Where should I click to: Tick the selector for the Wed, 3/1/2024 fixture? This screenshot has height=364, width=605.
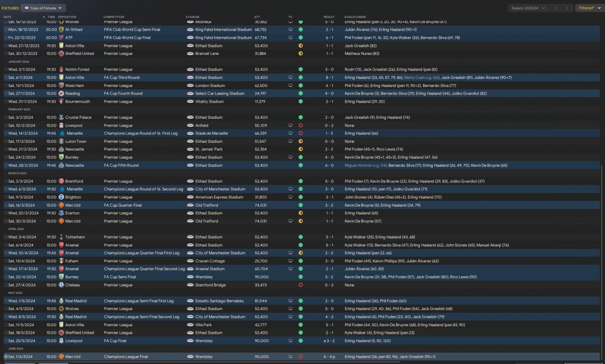coord(6,69)
